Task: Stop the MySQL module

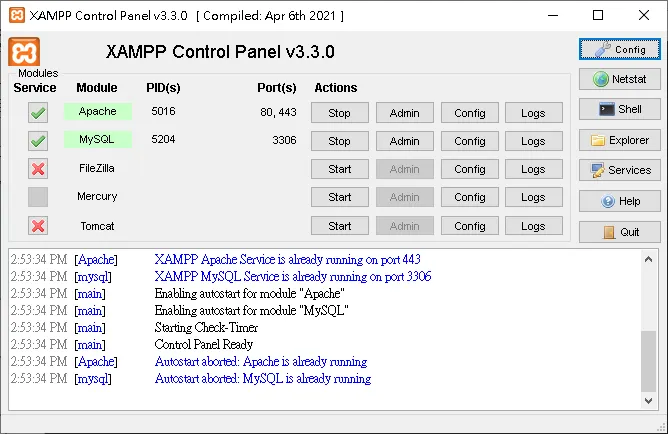Action: [x=340, y=141]
